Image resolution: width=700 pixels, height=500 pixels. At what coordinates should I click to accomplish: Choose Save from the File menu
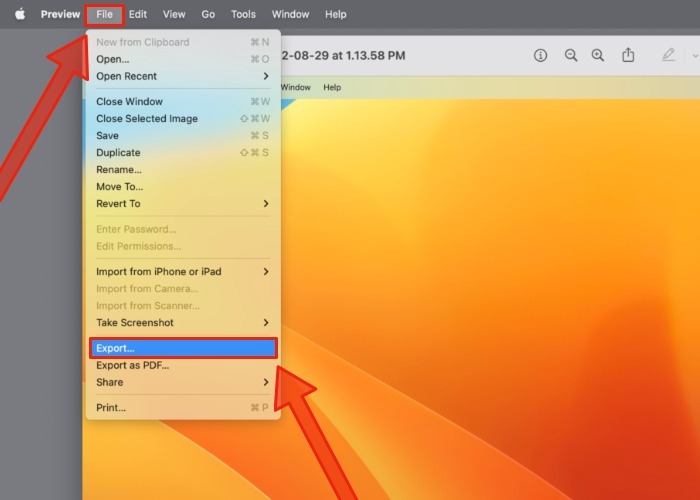click(183, 136)
